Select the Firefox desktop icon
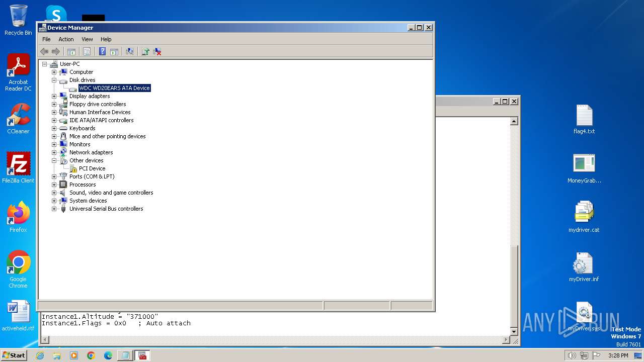The image size is (644, 362). click(x=18, y=217)
